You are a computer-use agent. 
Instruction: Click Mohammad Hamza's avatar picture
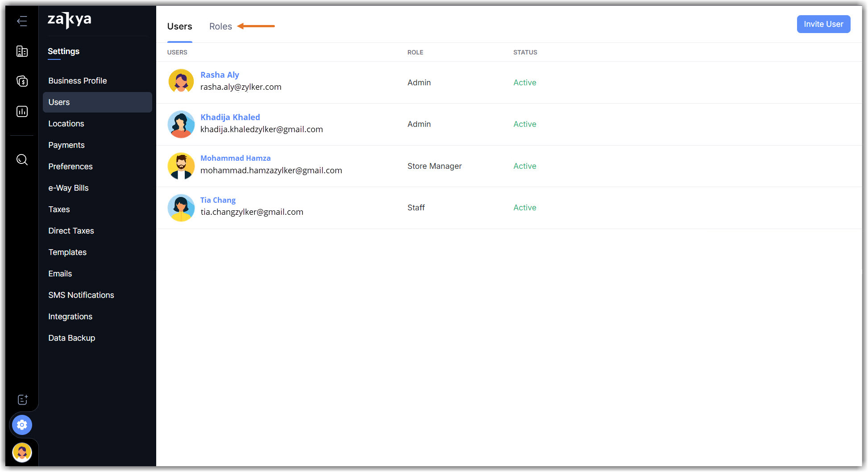coord(181,166)
